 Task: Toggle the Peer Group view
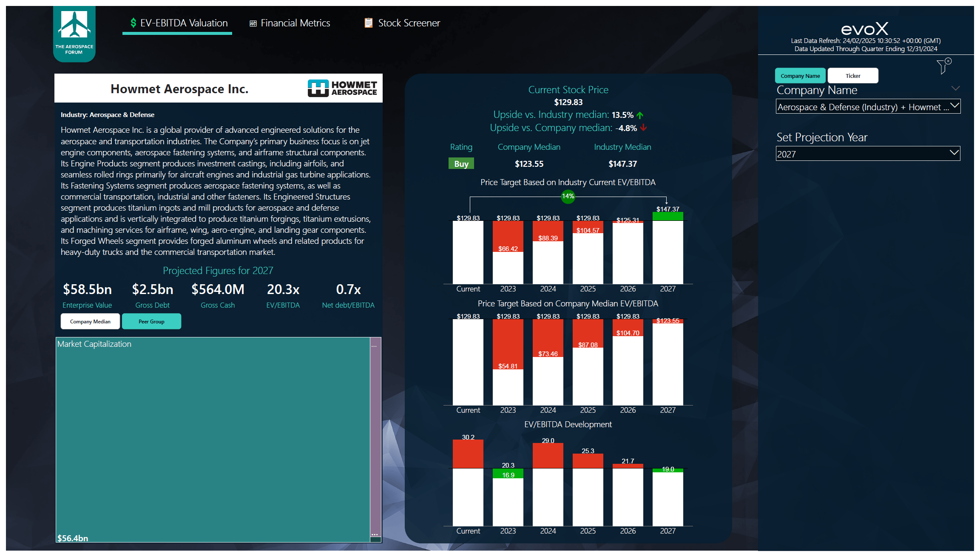pyautogui.click(x=151, y=321)
